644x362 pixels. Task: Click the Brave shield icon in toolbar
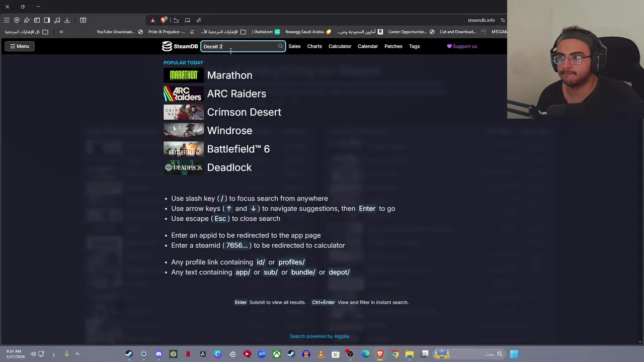(17, 20)
